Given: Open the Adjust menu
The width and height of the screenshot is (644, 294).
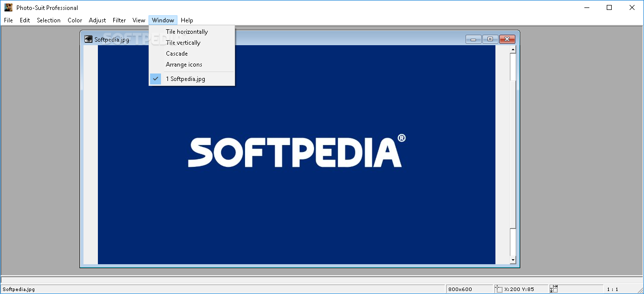Looking at the screenshot, I should [97, 20].
